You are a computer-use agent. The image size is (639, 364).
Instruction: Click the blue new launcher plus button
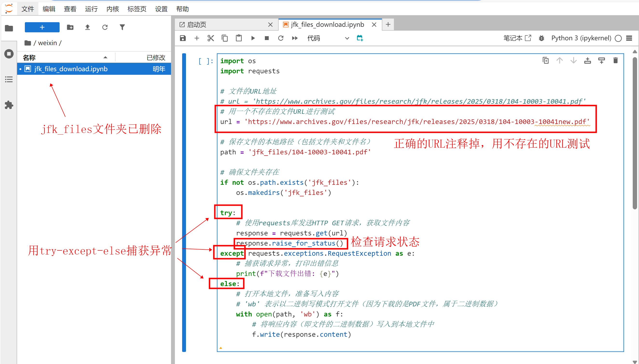(x=42, y=27)
